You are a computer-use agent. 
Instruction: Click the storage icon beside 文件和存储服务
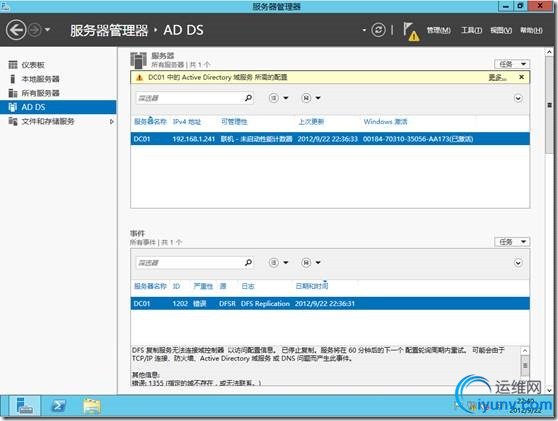tap(13, 121)
